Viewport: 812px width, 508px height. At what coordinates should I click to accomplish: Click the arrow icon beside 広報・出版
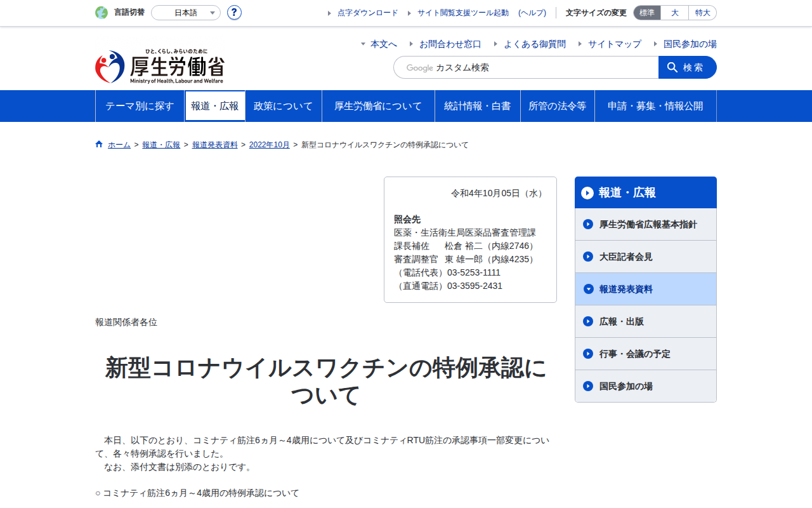point(588,321)
